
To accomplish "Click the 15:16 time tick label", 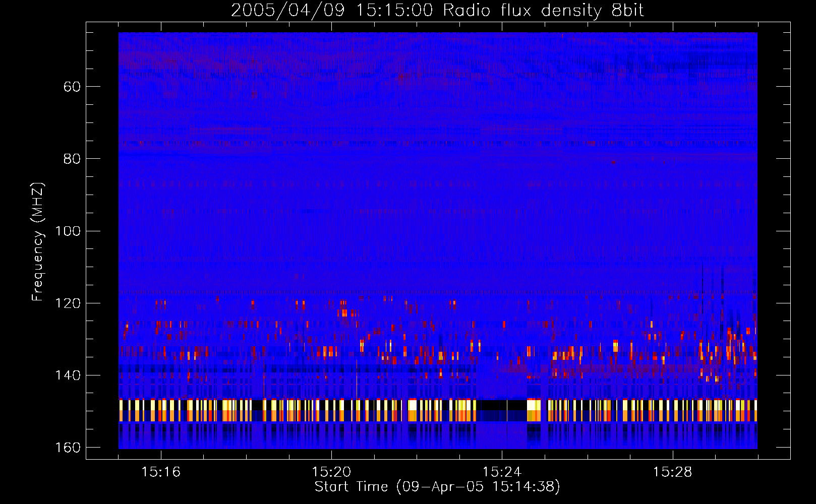I will point(161,472).
